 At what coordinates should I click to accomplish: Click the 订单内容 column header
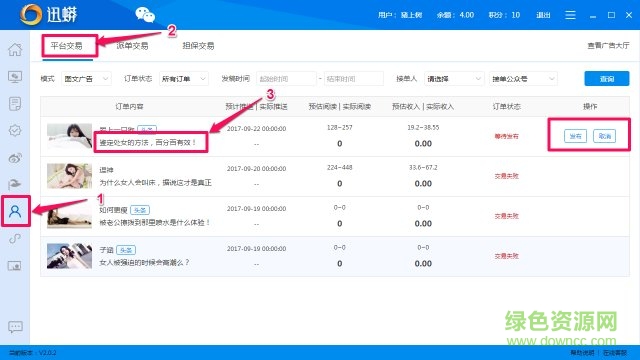click(129, 107)
